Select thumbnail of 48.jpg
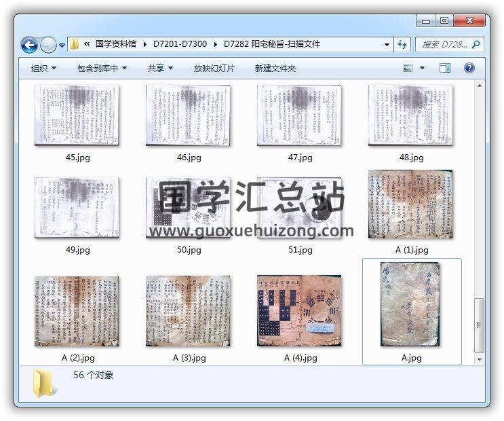The image size is (504, 421). point(410,115)
